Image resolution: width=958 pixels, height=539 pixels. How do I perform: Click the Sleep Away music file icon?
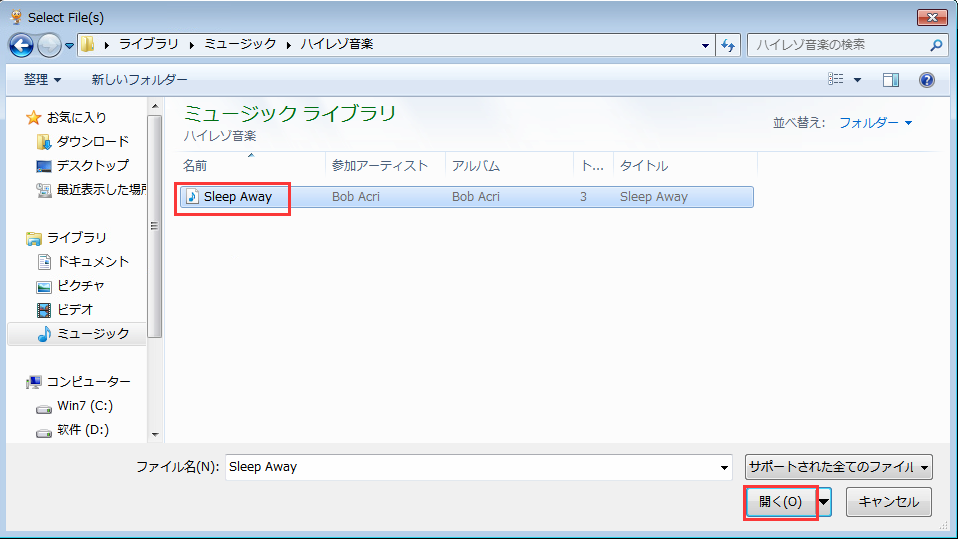pyautogui.click(x=193, y=197)
